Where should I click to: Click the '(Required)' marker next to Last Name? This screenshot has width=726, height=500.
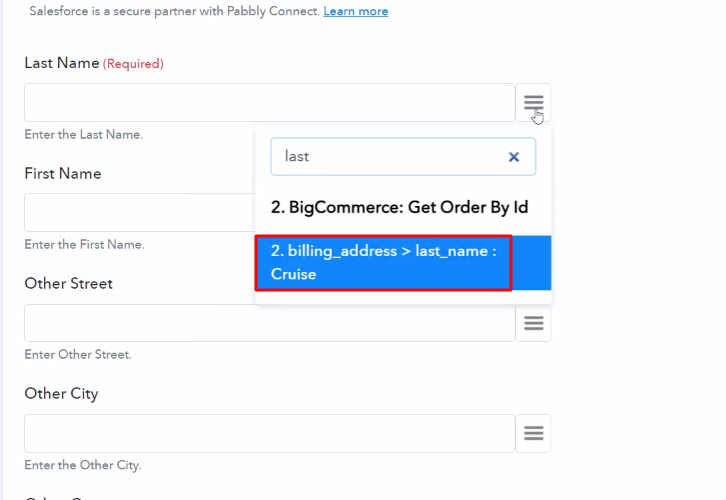pos(133,63)
